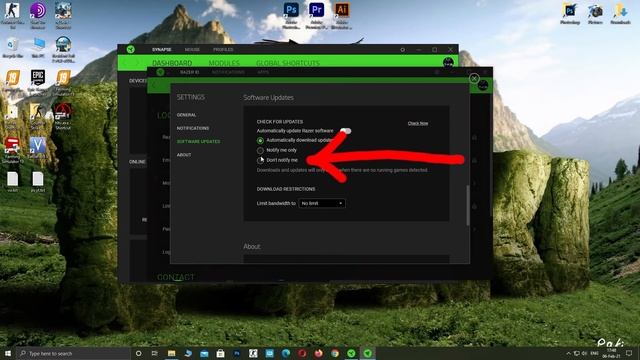Open Modules in Synapse green bar
The width and height of the screenshot is (640, 360).
[224, 63]
